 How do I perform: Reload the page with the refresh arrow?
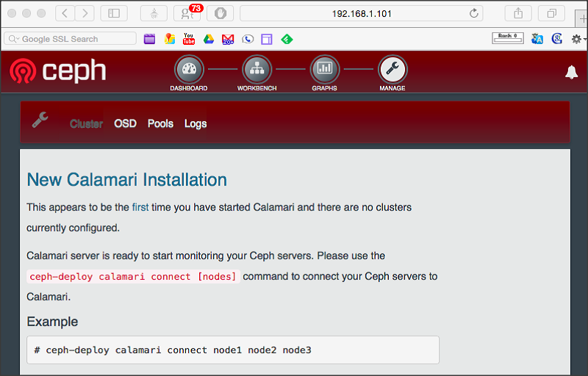tap(473, 13)
